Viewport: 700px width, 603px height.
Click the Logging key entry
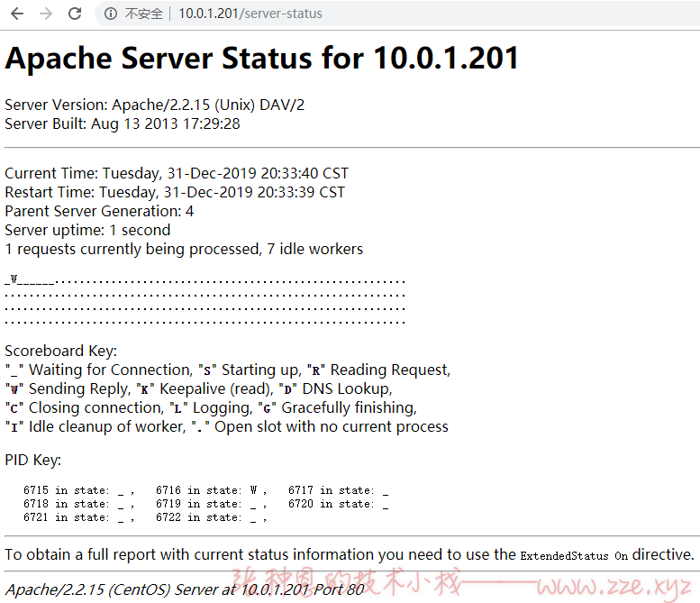pyautogui.click(x=211, y=407)
